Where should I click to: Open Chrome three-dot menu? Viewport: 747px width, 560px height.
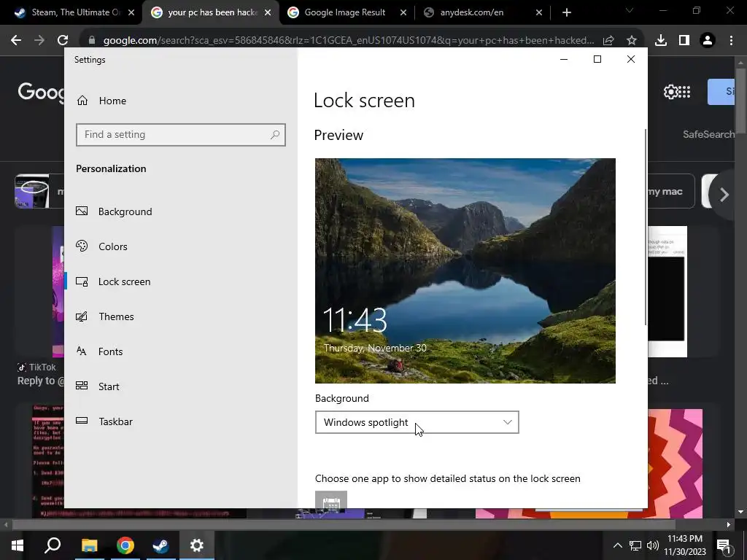(731, 40)
